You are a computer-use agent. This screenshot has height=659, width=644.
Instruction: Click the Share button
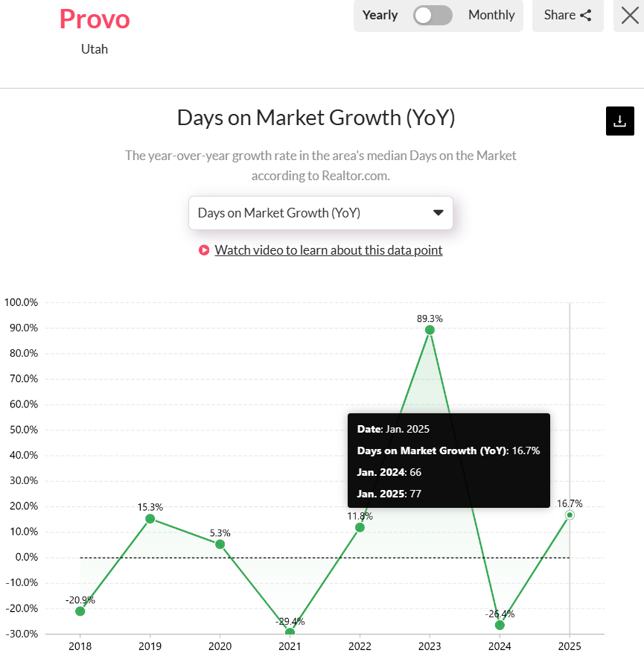pyautogui.click(x=567, y=15)
